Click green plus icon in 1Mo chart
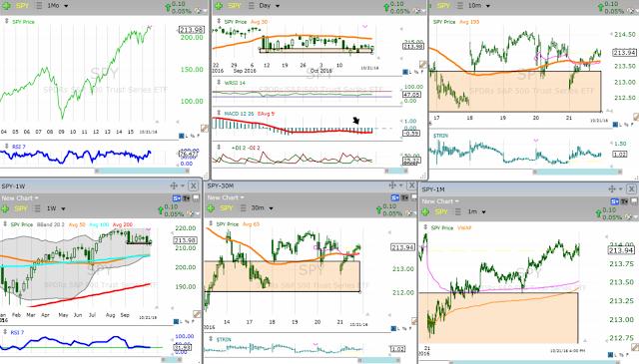 5,6
